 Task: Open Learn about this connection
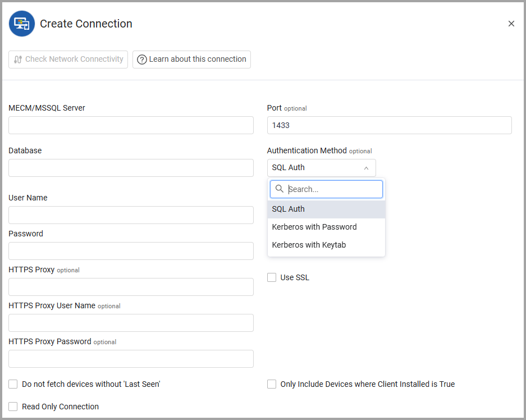tap(191, 60)
